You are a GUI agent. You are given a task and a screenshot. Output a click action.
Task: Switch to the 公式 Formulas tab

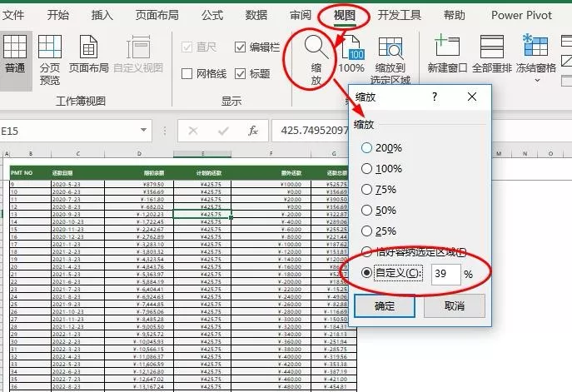pyautogui.click(x=212, y=15)
